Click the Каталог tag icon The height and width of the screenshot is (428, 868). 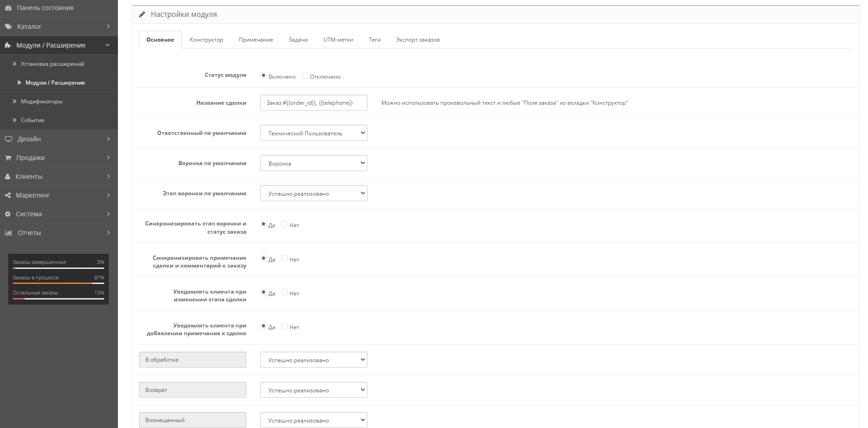tap(8, 27)
